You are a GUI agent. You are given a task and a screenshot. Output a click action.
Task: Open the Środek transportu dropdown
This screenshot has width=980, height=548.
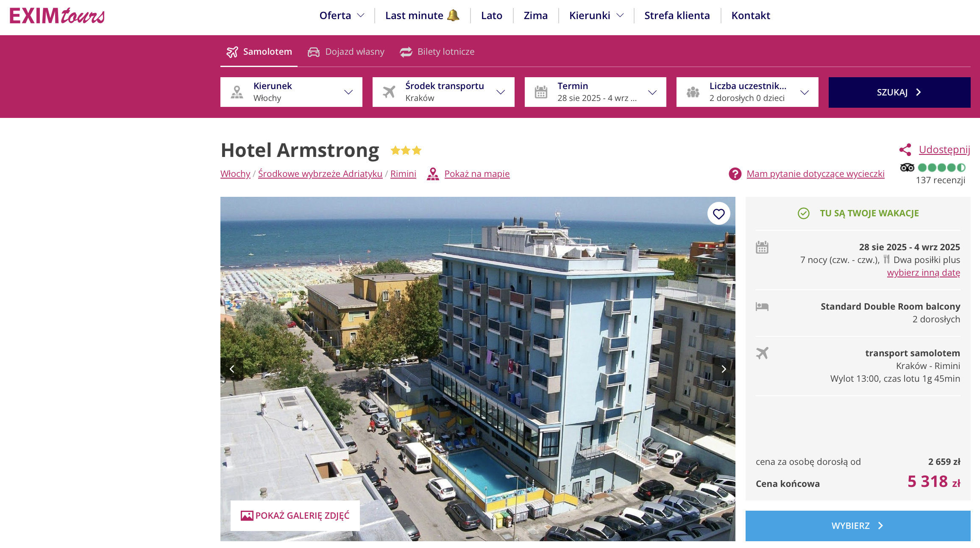click(x=443, y=92)
